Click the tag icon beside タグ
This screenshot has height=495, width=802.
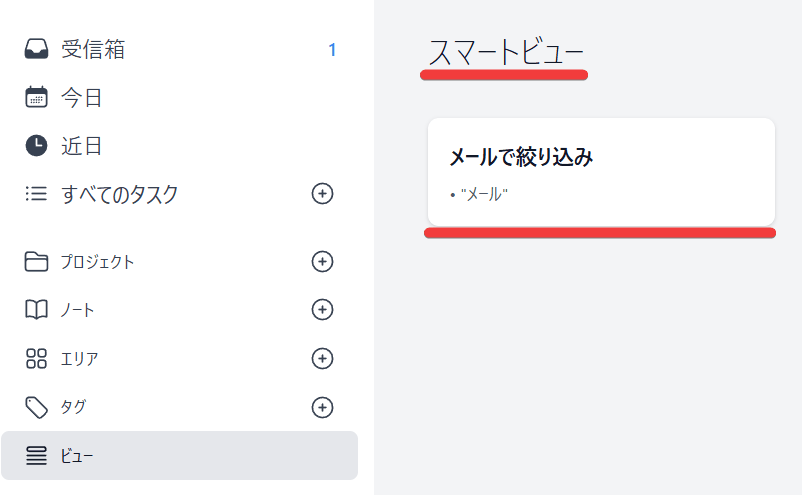tap(36, 407)
